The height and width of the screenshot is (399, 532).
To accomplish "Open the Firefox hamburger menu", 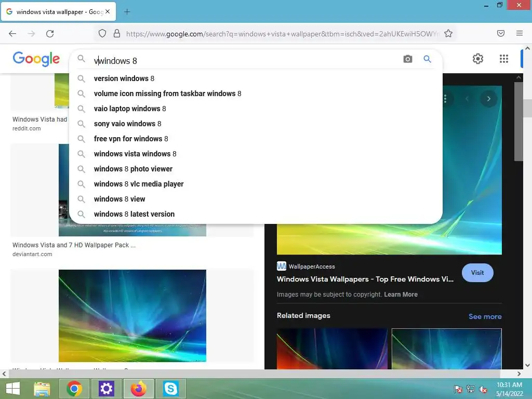I will coord(520,33).
